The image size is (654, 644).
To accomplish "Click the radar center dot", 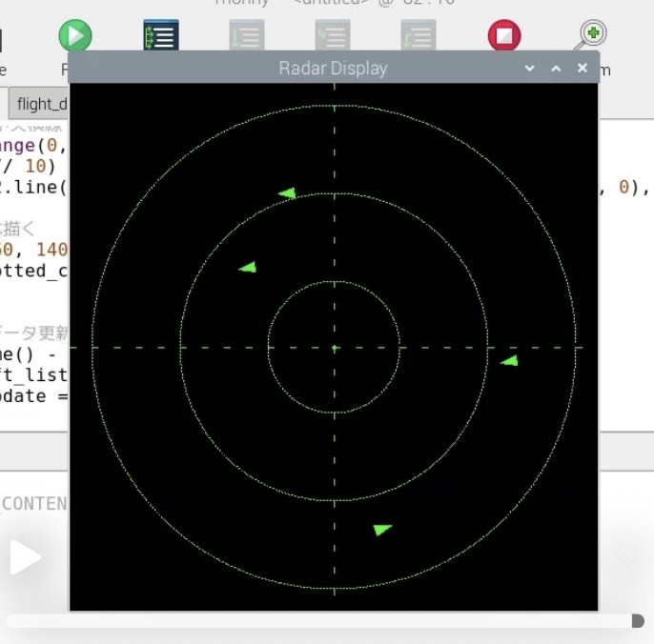I will [x=334, y=348].
